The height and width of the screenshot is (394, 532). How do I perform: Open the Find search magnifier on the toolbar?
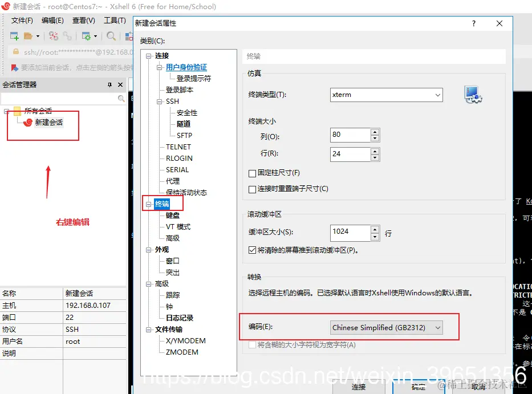(111, 35)
